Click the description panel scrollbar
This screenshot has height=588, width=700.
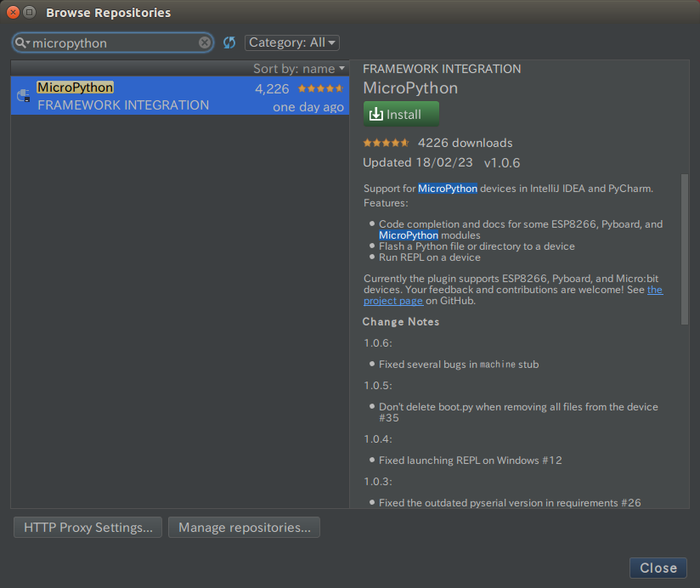(685, 249)
